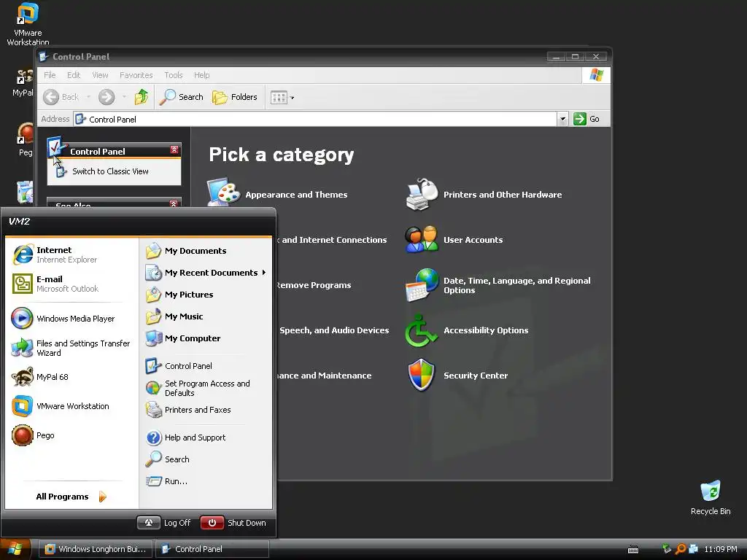This screenshot has width=747, height=560.
Task: Toggle the Folders pane button
Action: click(x=235, y=97)
